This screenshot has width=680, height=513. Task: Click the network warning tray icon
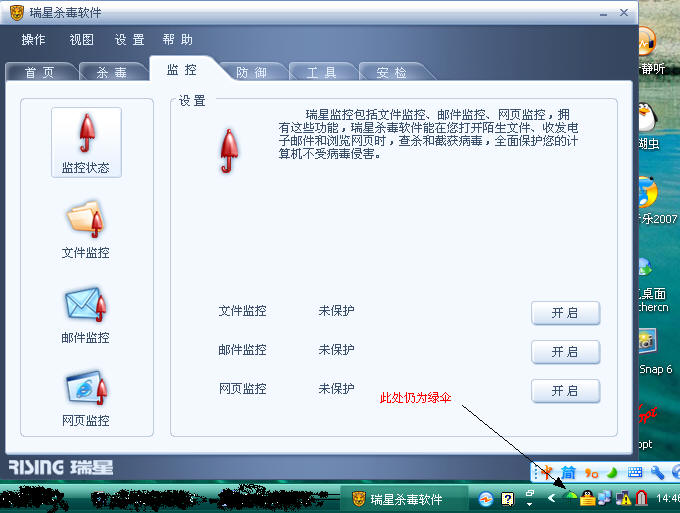624,498
